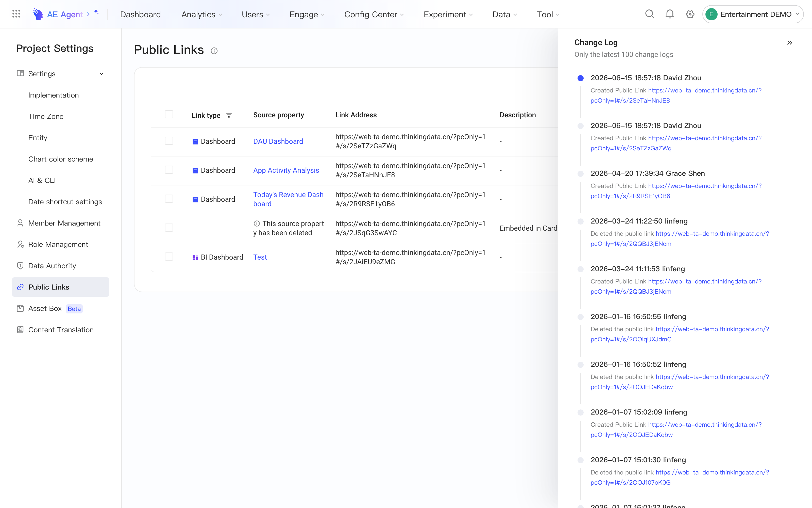Image resolution: width=812 pixels, height=508 pixels.
Task: Open the Users dropdown menu
Action: 256,14
